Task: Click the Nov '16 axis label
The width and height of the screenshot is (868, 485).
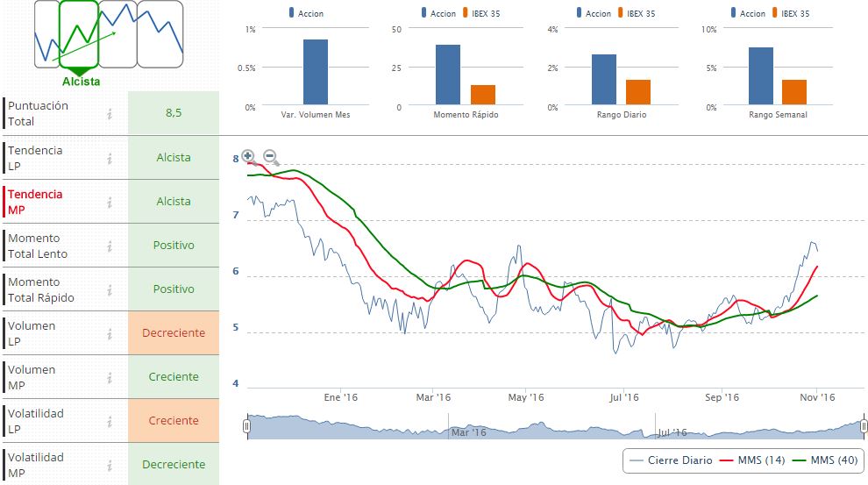Action: [x=817, y=397]
